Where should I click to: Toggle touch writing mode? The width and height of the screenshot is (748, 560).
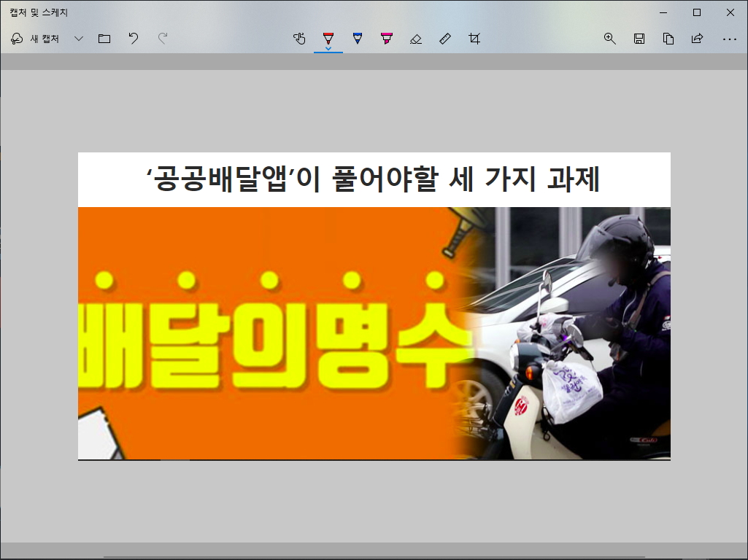pyautogui.click(x=299, y=39)
